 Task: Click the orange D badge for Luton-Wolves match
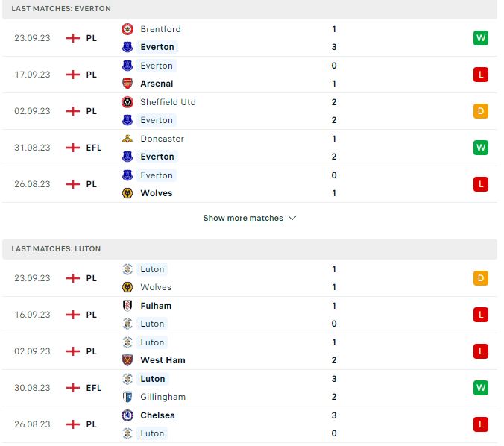click(481, 278)
